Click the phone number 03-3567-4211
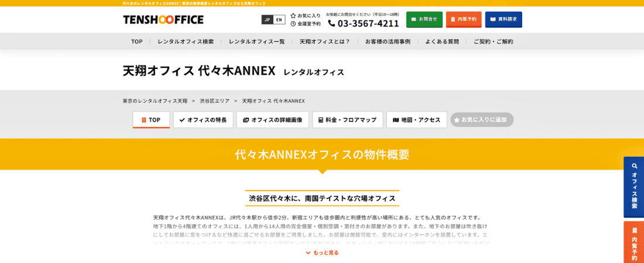This screenshot has width=644, height=263. pos(363,23)
